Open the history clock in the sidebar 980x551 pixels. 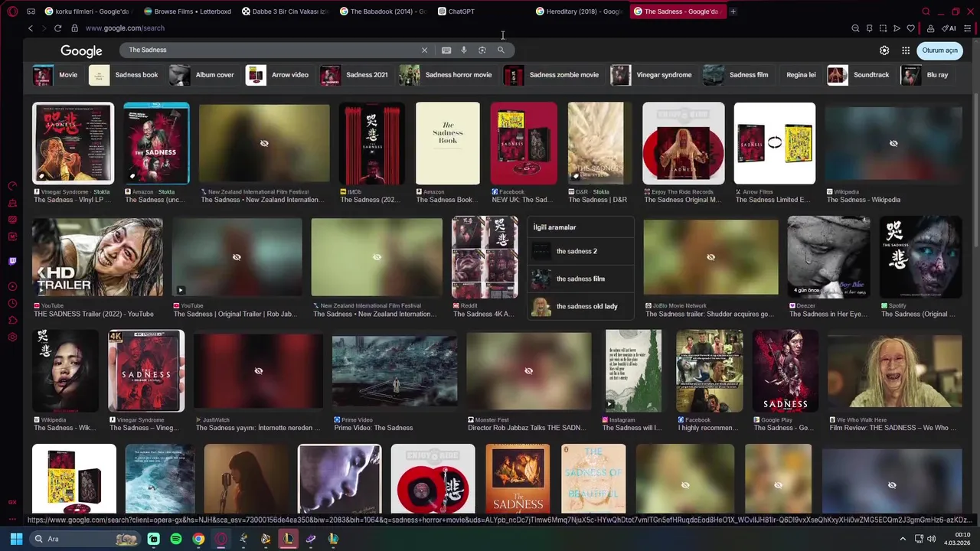(x=12, y=303)
